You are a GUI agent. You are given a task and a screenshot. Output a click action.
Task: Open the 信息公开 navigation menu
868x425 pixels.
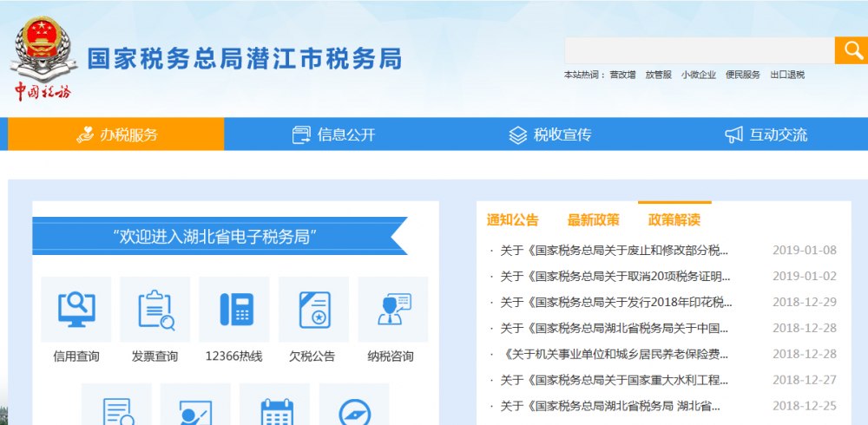(x=332, y=134)
